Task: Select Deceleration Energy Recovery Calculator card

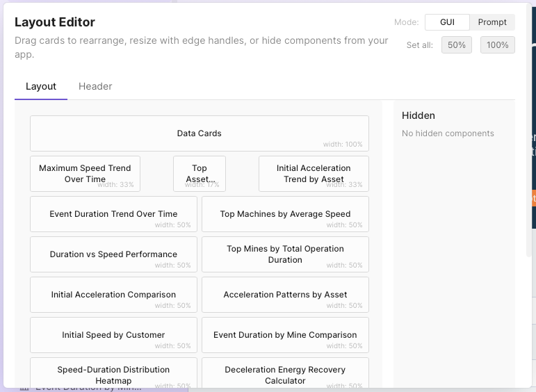Action: (x=286, y=373)
